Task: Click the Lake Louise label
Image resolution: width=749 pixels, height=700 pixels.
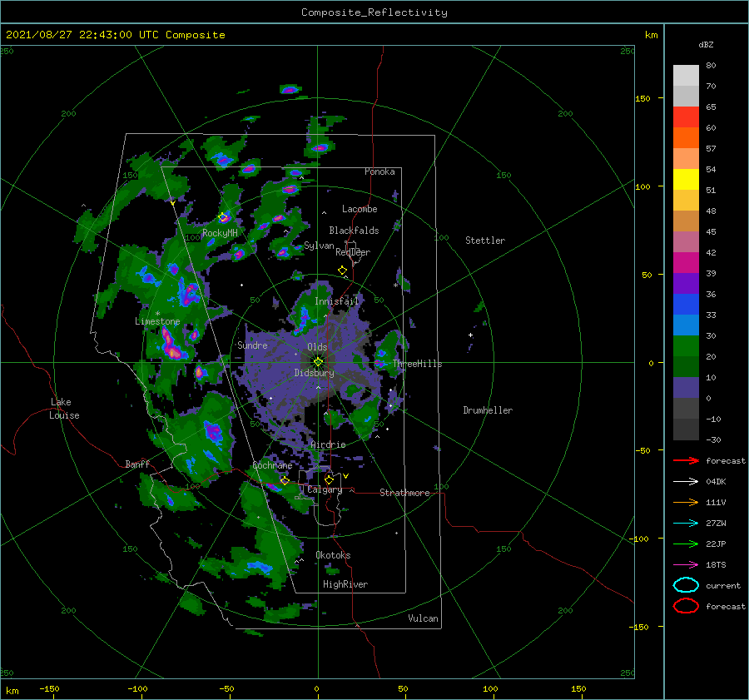Action: tap(64, 409)
